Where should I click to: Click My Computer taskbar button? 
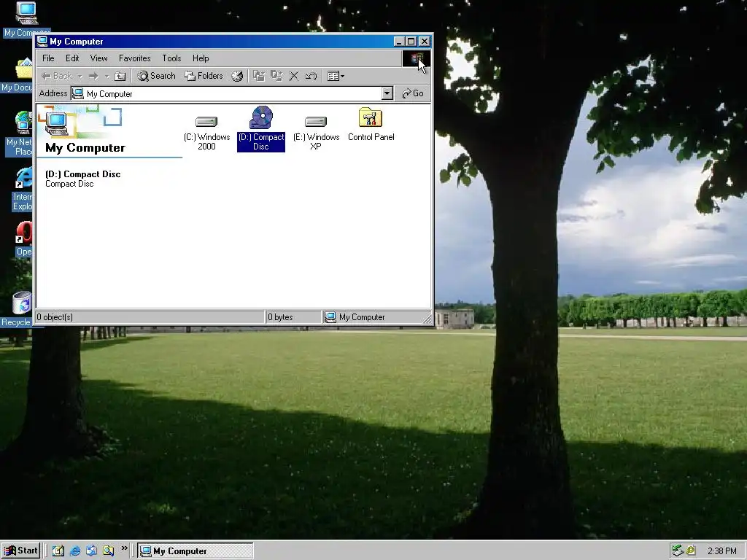[x=196, y=551]
